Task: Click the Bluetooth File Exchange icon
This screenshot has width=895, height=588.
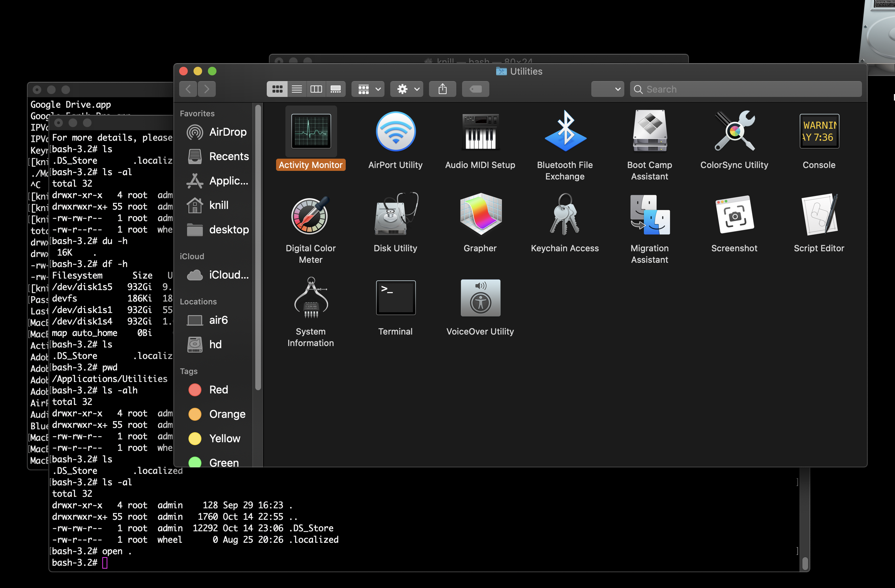Action: (564, 131)
